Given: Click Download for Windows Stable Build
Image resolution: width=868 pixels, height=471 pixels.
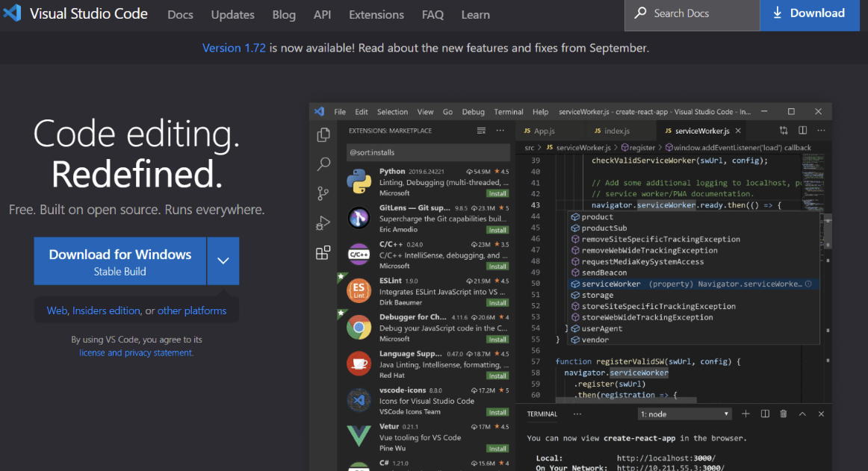Looking at the screenshot, I should click(120, 261).
